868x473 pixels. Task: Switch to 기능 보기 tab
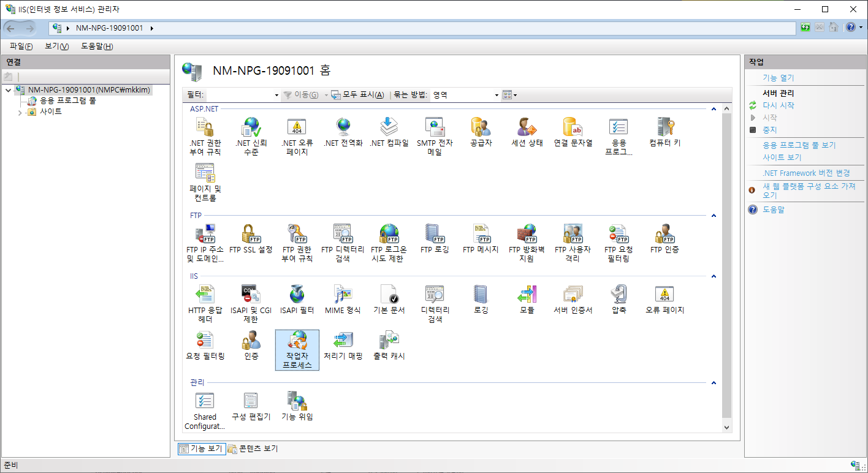coord(202,449)
